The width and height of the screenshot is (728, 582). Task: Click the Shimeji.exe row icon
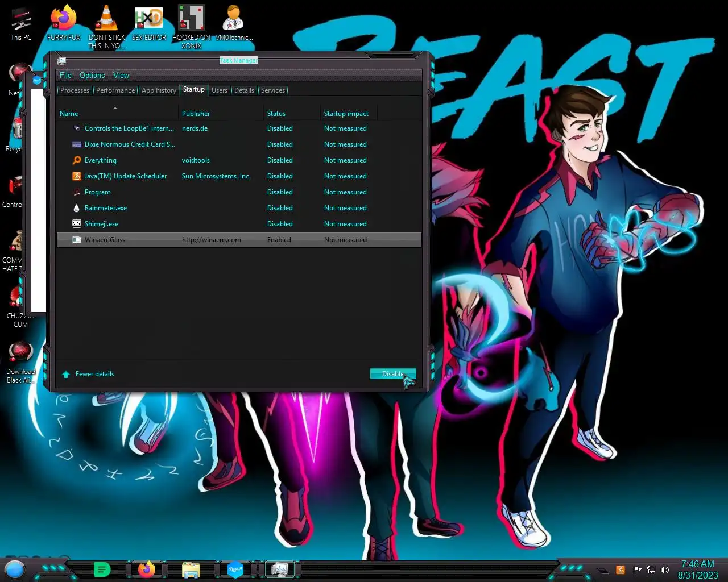tap(77, 224)
